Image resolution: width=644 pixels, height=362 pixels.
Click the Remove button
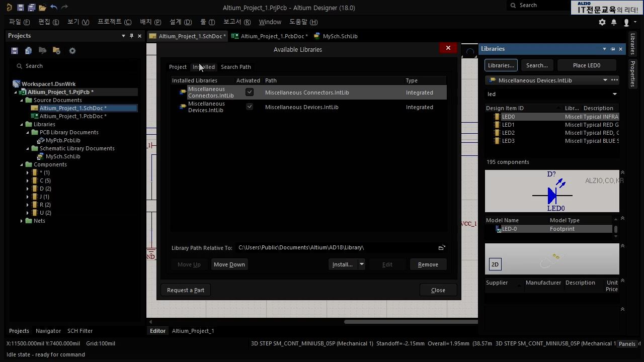[x=428, y=264]
